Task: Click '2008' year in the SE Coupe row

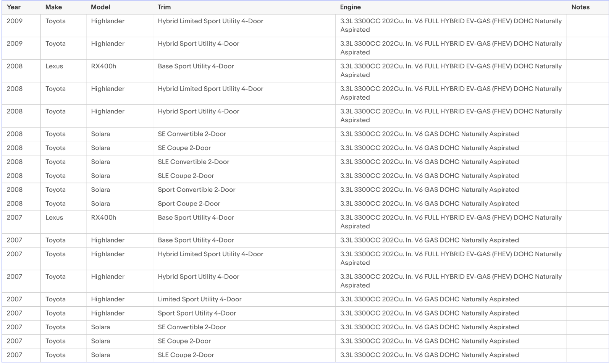Action: (15, 148)
